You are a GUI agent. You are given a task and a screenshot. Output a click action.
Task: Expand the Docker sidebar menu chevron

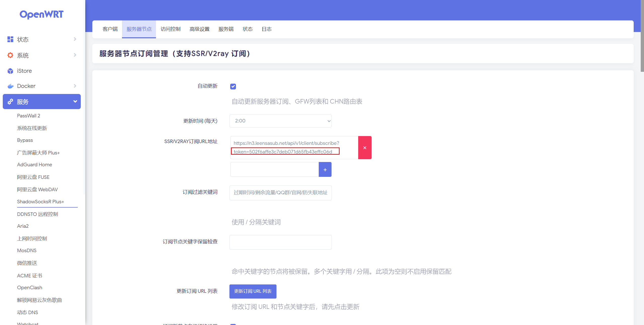click(x=75, y=86)
